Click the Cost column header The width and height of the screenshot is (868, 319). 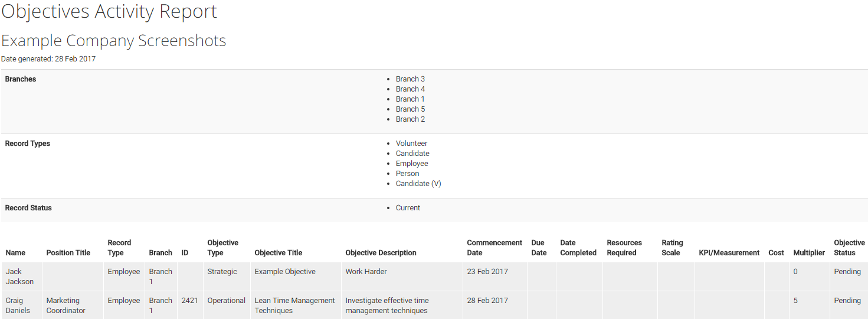777,253
